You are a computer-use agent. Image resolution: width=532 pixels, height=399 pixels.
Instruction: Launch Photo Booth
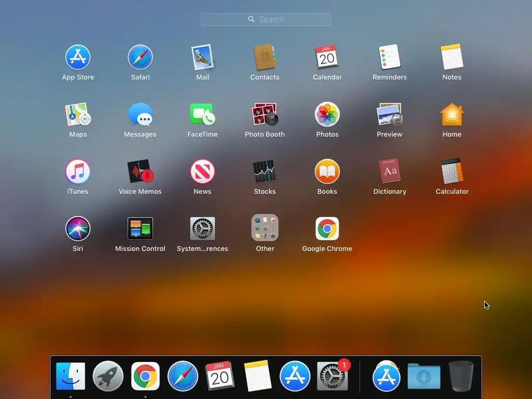264,115
